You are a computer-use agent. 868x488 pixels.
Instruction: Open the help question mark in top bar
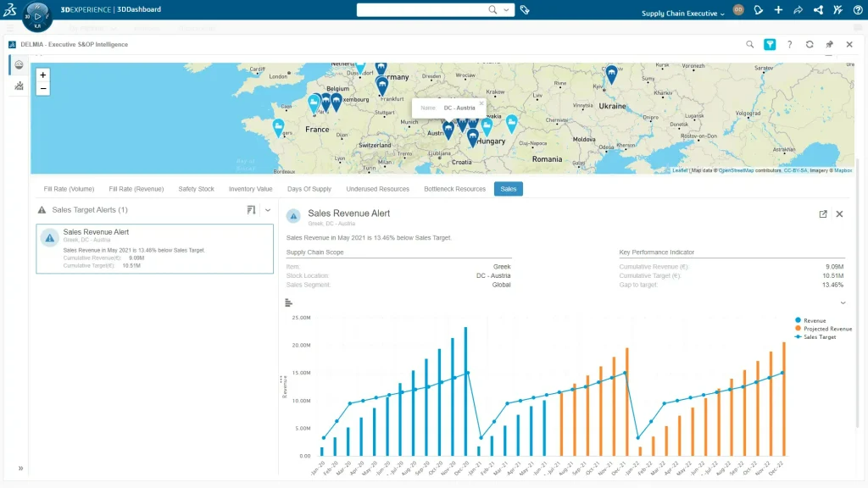858,10
